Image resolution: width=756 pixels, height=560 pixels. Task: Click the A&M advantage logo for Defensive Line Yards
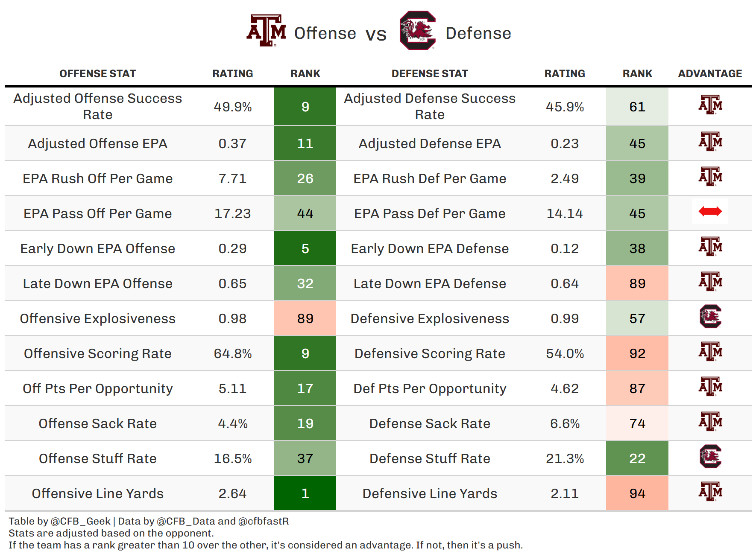(x=710, y=492)
